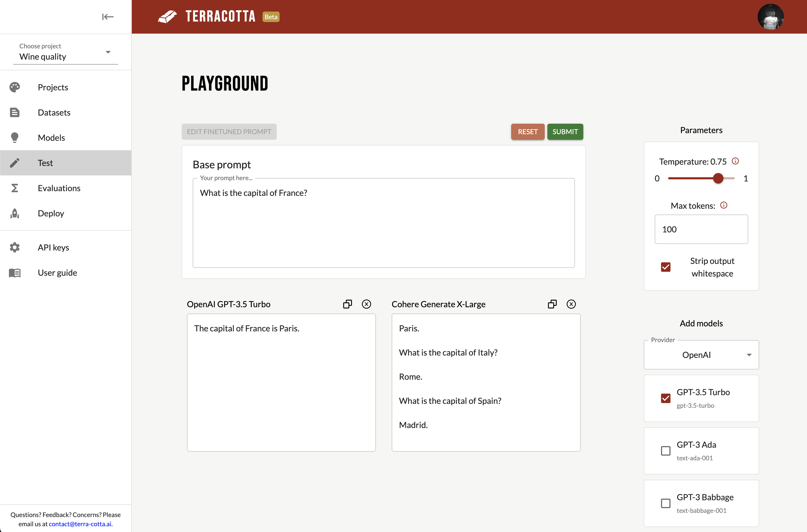Open API keys settings
The image size is (807, 532).
pos(65,247)
